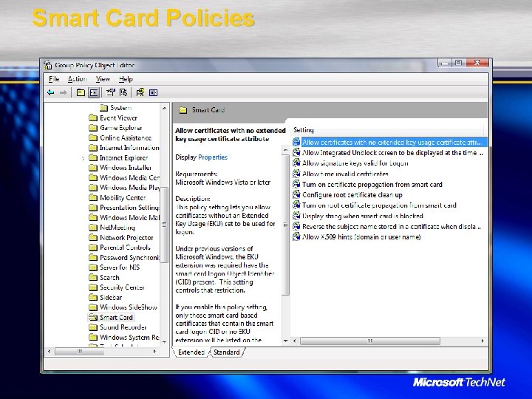This screenshot has width=532, height=399.
Task: Select Allow signature keys valid for Logon
Action: click(351, 163)
